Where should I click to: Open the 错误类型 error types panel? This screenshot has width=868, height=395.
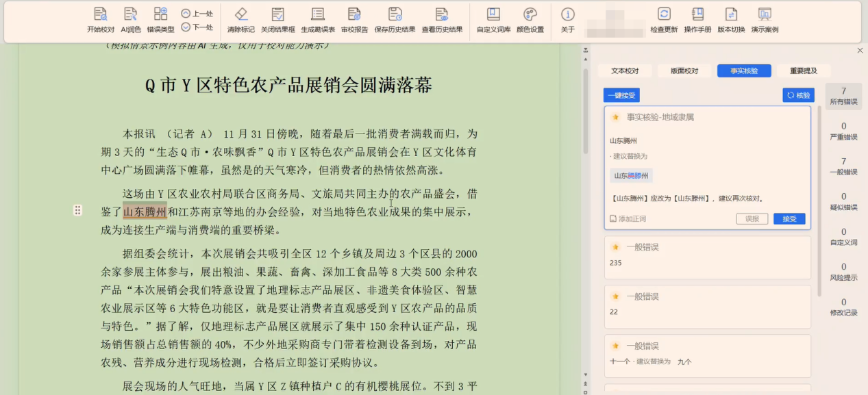(x=160, y=18)
